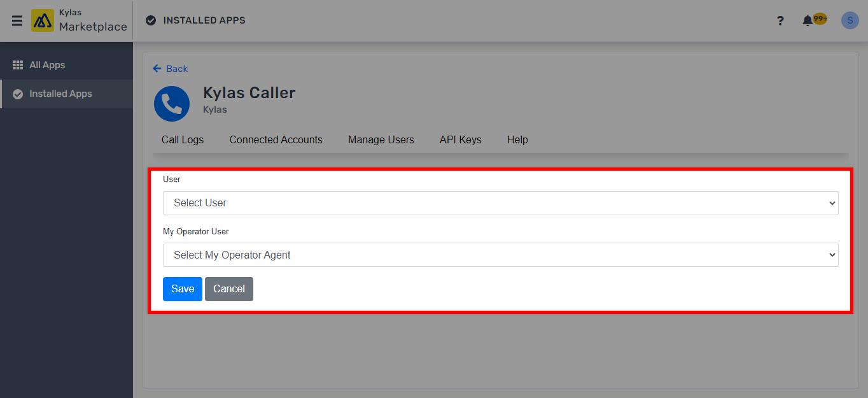Screen dimensions: 868x398
Task: Click the My Operator User label
Action: (x=196, y=231)
